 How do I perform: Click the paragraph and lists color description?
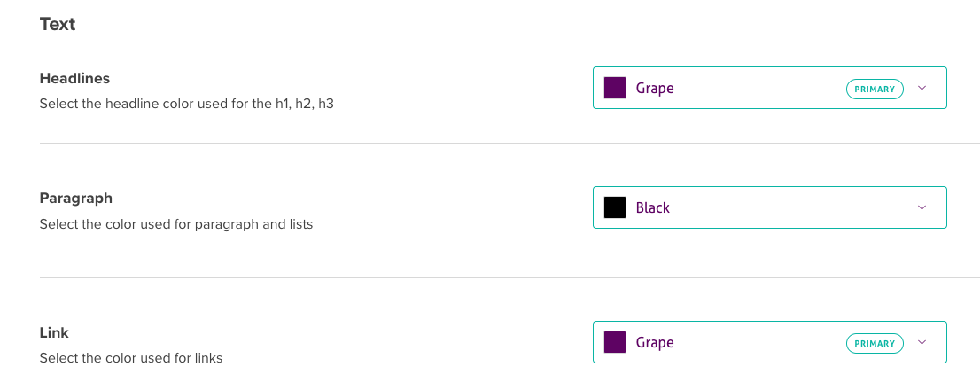pos(175,224)
